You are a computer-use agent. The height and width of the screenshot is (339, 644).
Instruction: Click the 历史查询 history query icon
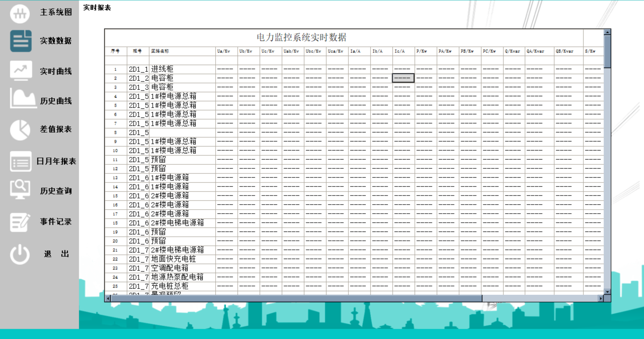tap(20, 190)
